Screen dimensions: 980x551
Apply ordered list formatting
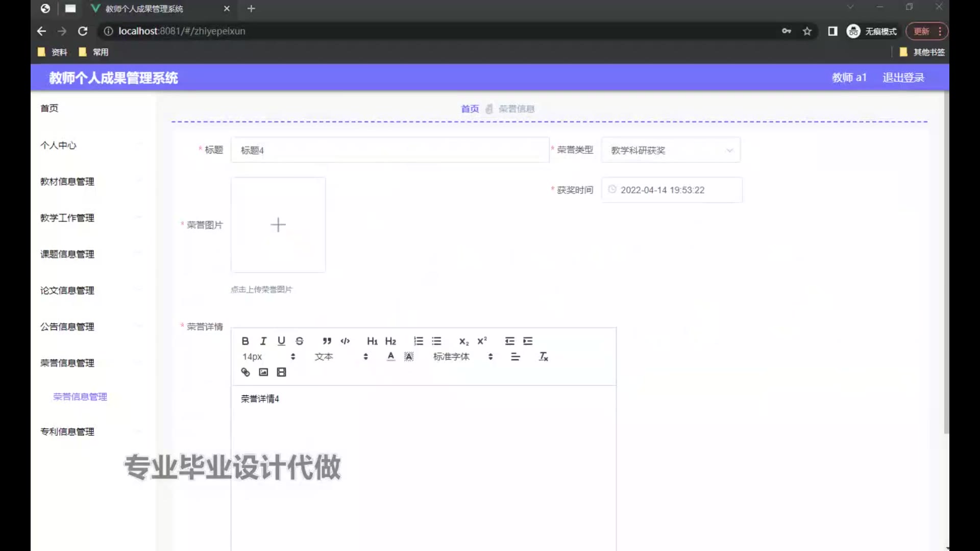[x=418, y=341]
